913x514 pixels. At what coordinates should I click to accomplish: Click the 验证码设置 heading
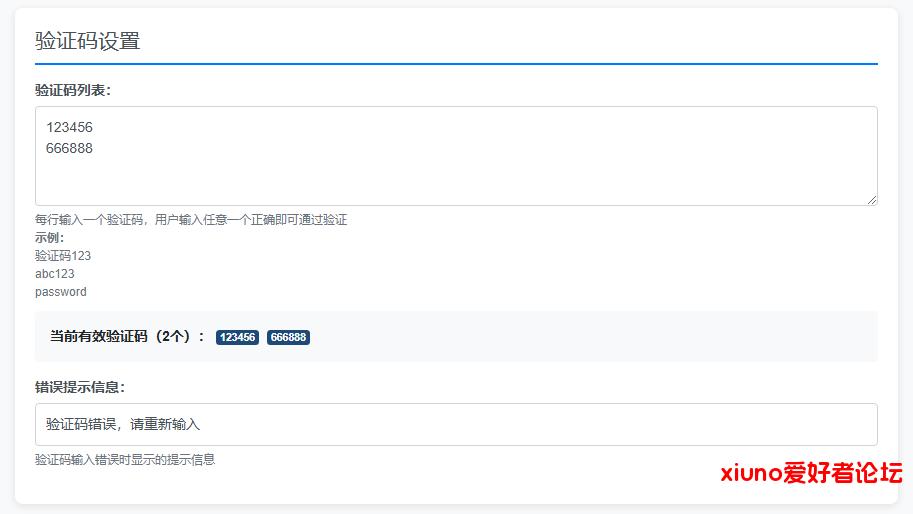point(87,41)
